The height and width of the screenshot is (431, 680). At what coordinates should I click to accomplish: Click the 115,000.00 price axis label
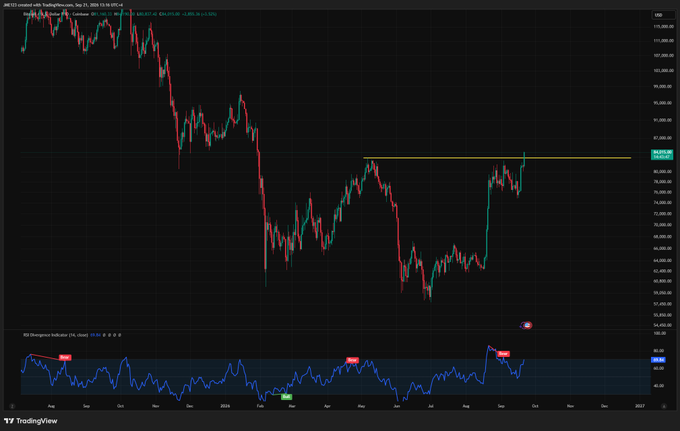pos(663,26)
